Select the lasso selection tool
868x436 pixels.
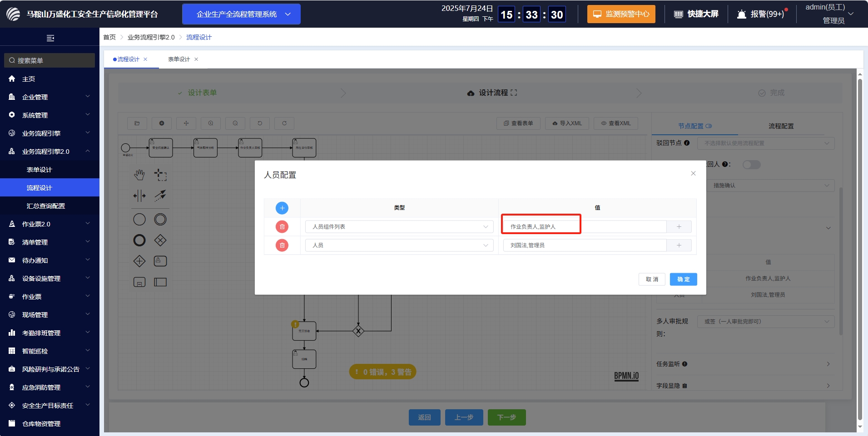(160, 175)
